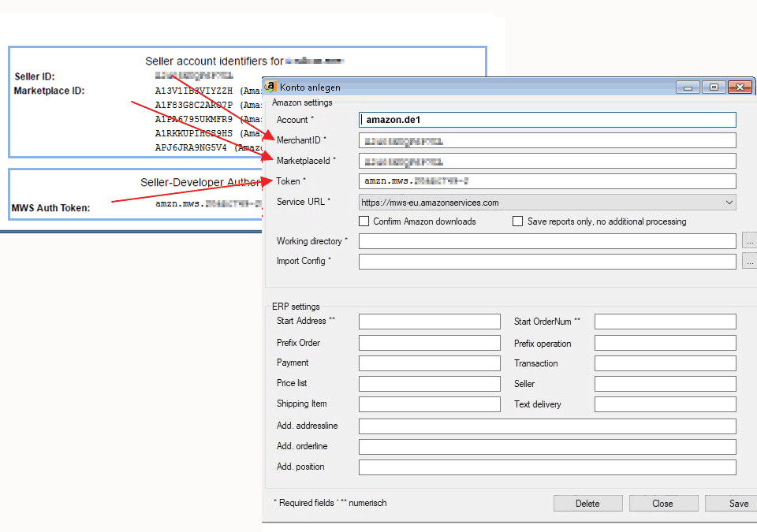Click Marketplace ID A1F83G8C2ARO7P in background page
The height and width of the screenshot is (532, 757).
(x=194, y=105)
